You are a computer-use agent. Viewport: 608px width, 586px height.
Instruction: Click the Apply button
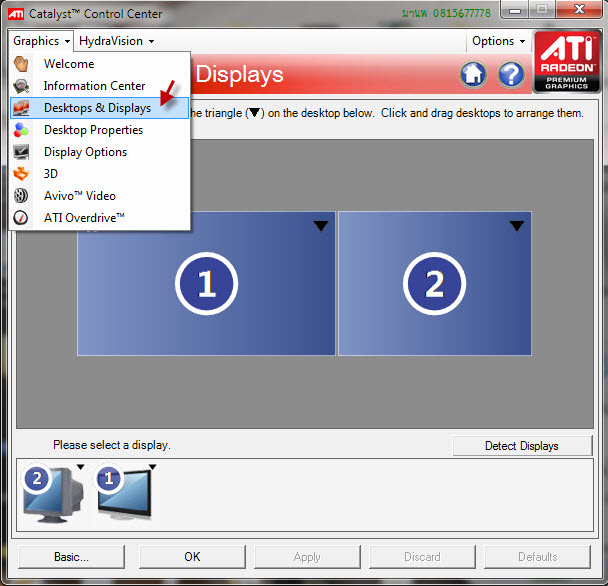[307, 557]
